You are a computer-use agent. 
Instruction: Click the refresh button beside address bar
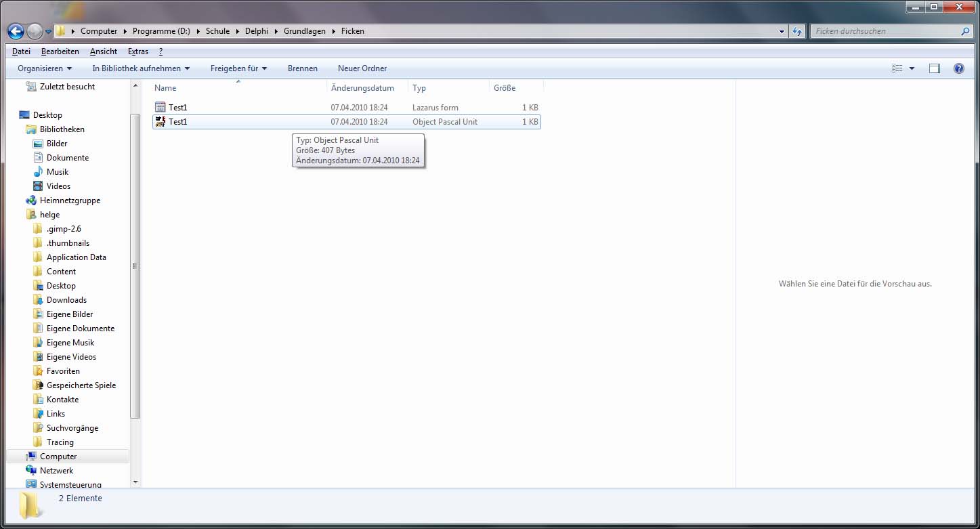coord(797,31)
